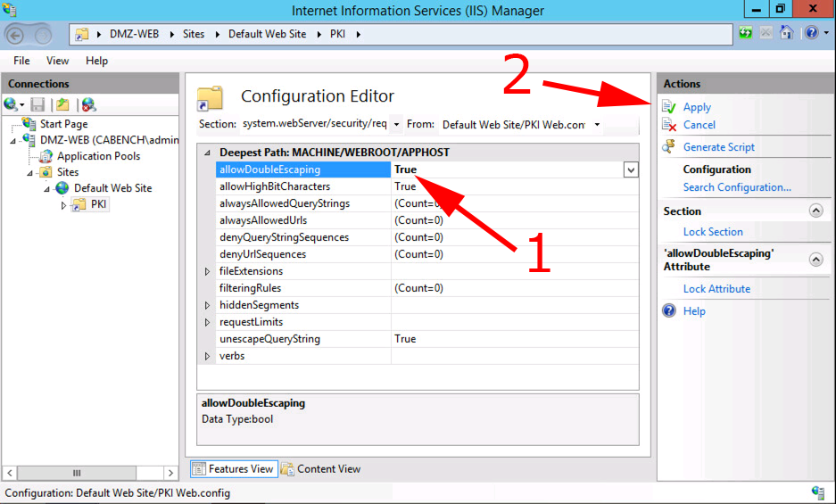Expand the PKI node in Connections tree
Screen dimensions: 836x504
tap(63, 205)
